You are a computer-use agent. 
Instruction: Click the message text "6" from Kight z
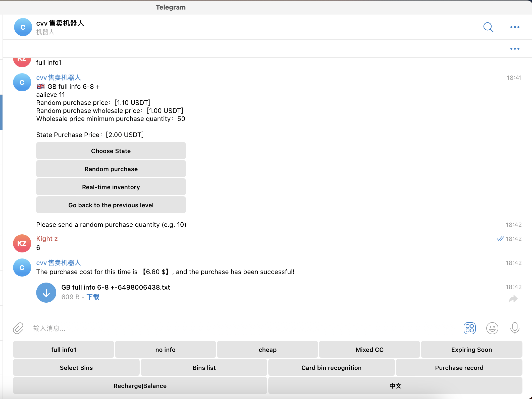(38, 248)
